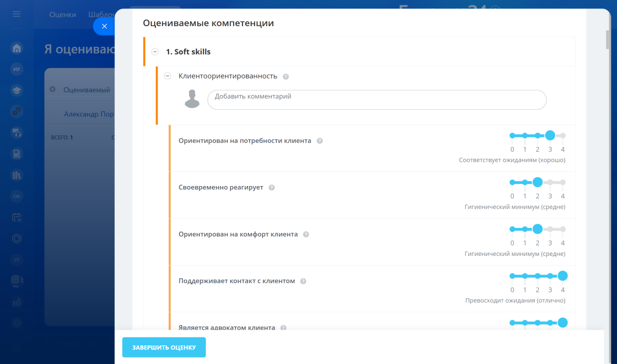Set Своевременно реагирует rating to 3

click(x=550, y=183)
